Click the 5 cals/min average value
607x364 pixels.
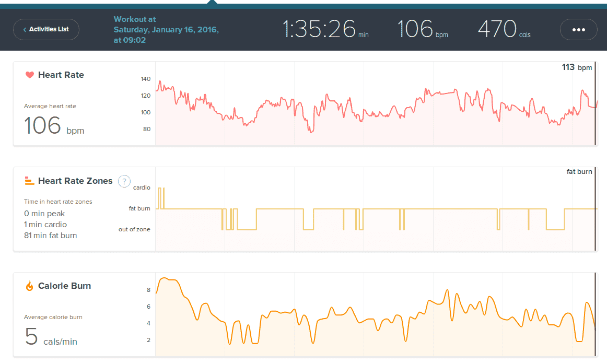point(51,337)
